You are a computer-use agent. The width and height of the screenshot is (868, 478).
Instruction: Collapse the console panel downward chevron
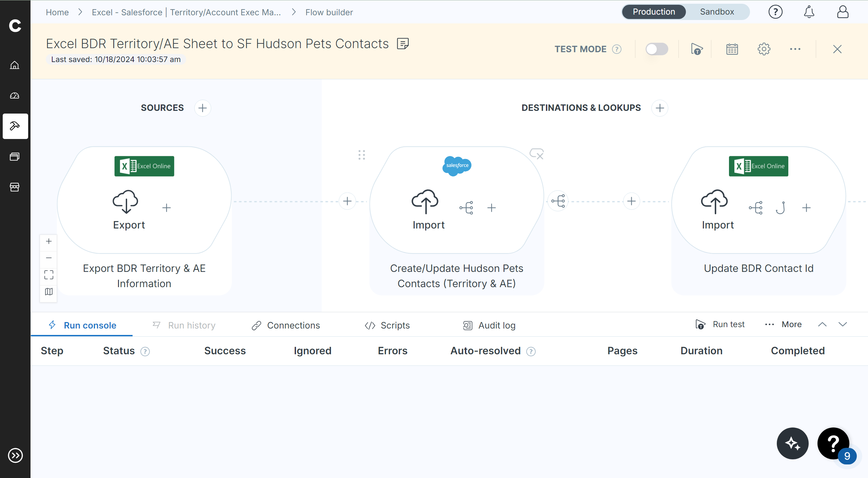(x=843, y=324)
